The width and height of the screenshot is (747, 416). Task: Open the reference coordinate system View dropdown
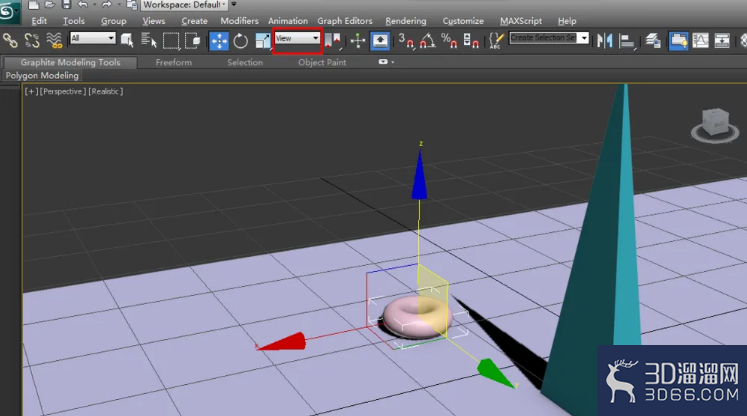pos(297,38)
